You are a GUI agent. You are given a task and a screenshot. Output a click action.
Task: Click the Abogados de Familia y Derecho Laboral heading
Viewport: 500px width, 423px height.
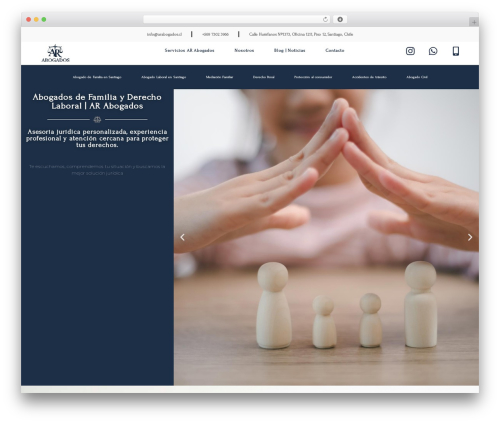[x=97, y=101]
